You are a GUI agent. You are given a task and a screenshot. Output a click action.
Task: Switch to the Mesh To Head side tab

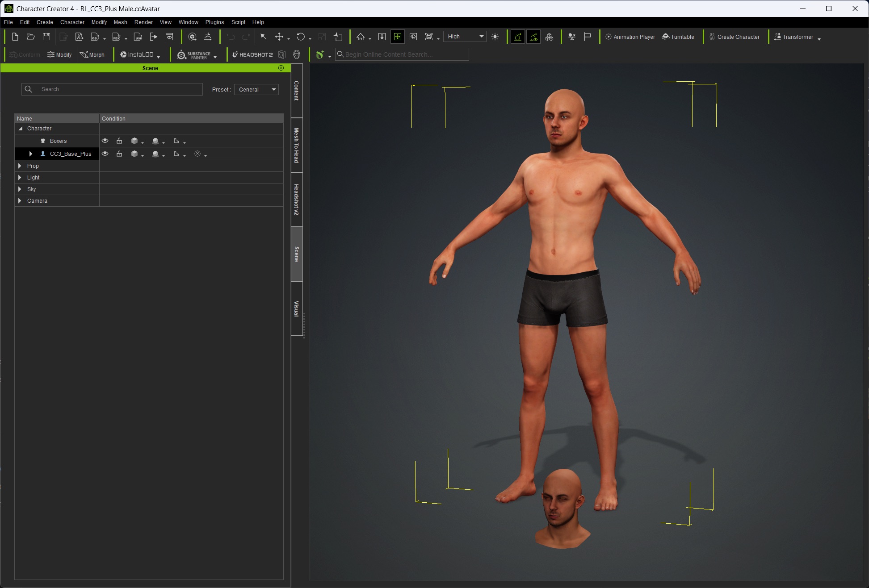[297, 145]
